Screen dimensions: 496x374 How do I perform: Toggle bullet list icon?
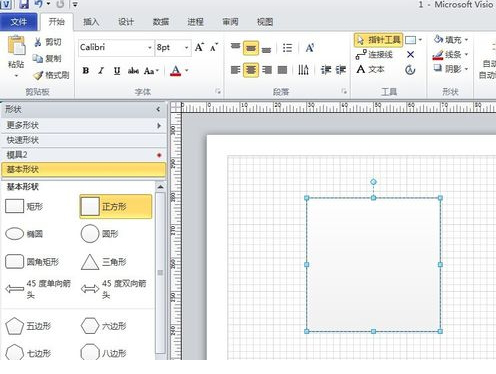click(287, 48)
